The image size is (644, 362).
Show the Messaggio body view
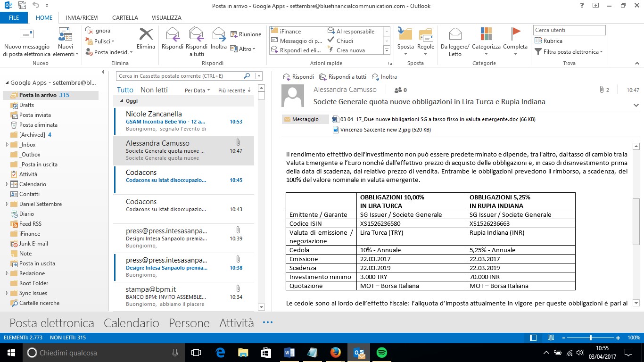coord(305,119)
